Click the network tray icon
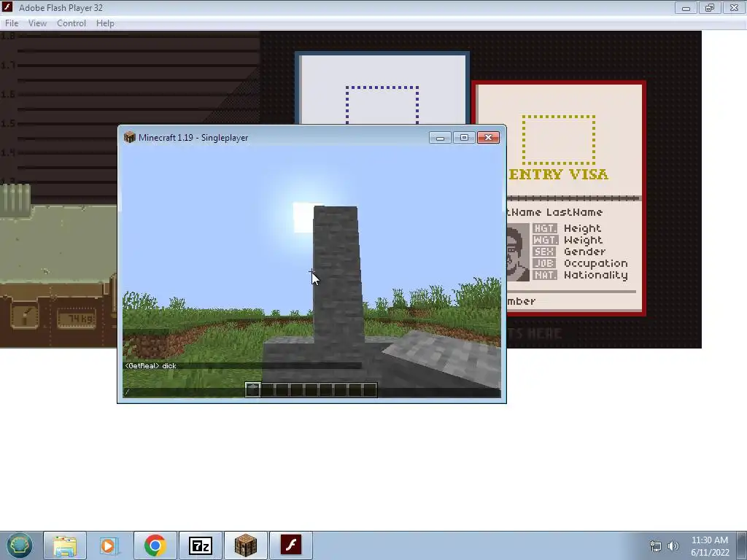Screen dimensions: 747x560 [656, 546]
